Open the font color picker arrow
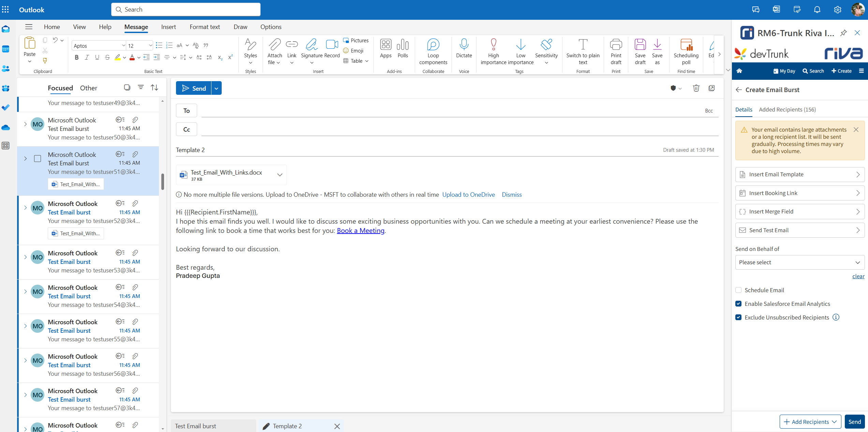The height and width of the screenshot is (432, 868). 139,58
